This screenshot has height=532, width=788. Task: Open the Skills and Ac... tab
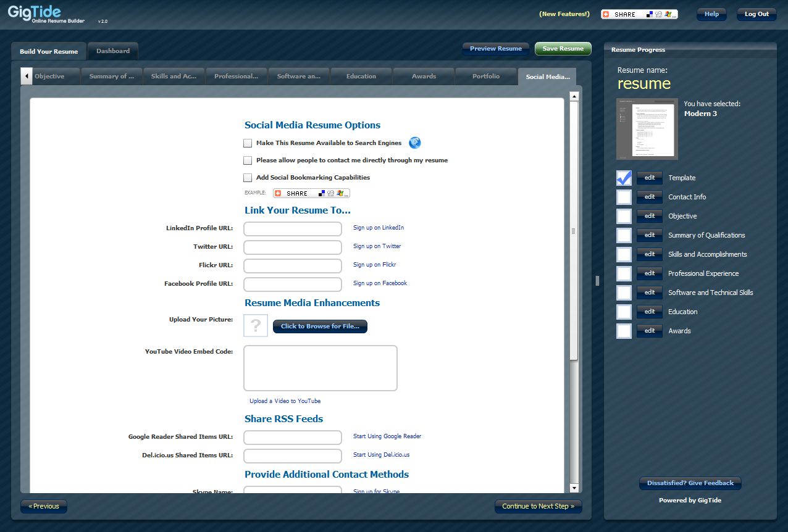(174, 77)
